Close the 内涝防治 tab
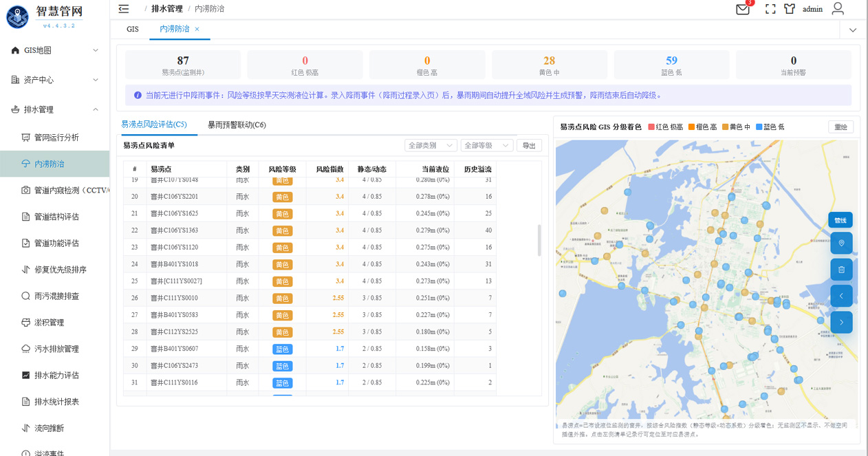This screenshot has height=456, width=868. (x=197, y=29)
